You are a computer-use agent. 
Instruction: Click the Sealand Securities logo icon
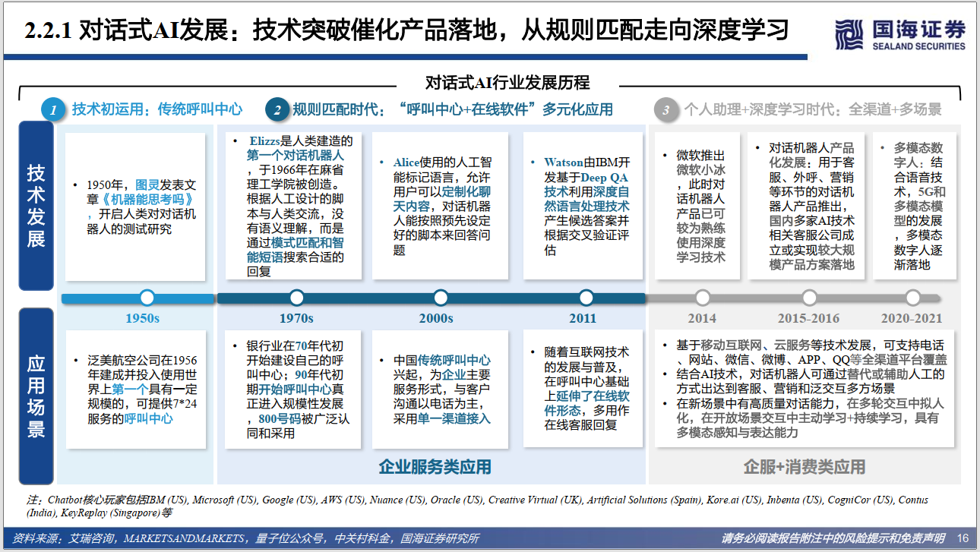(849, 33)
